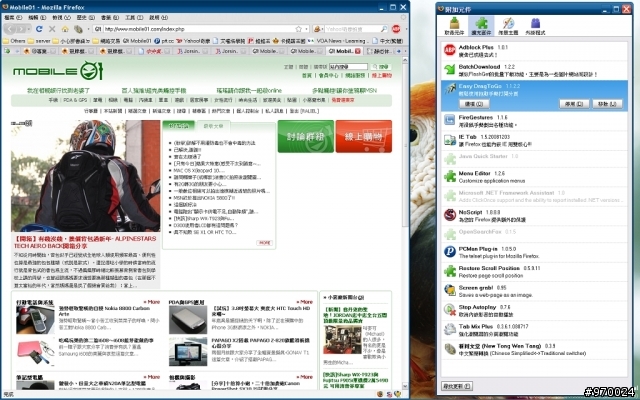The width and height of the screenshot is (640, 400).
Task: Click the helmet rider featured photo
Action: [x=86, y=176]
